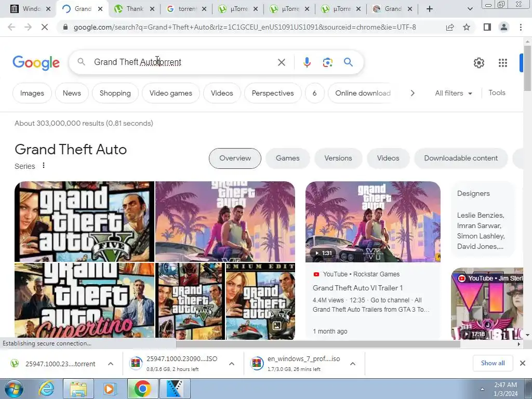This screenshot has height=399, width=532.
Task: Filter results by Video games
Action: pyautogui.click(x=170, y=93)
